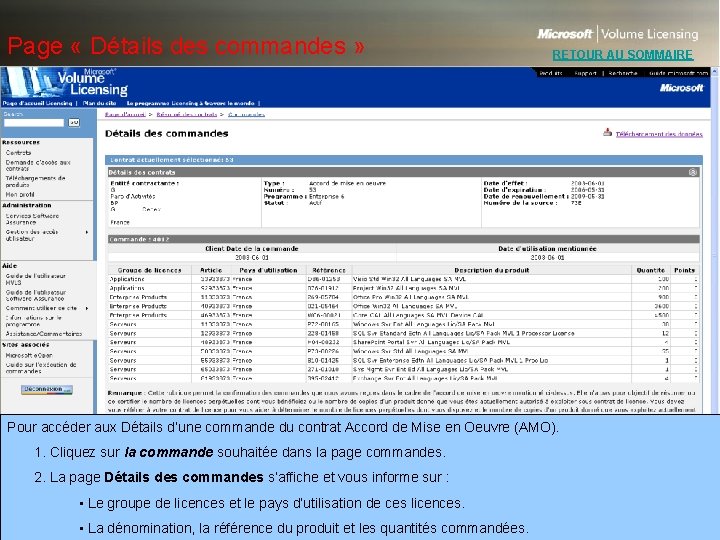Click the Volume Licensing logo banner
The height and width of the screenshot is (540, 720).
[64, 83]
